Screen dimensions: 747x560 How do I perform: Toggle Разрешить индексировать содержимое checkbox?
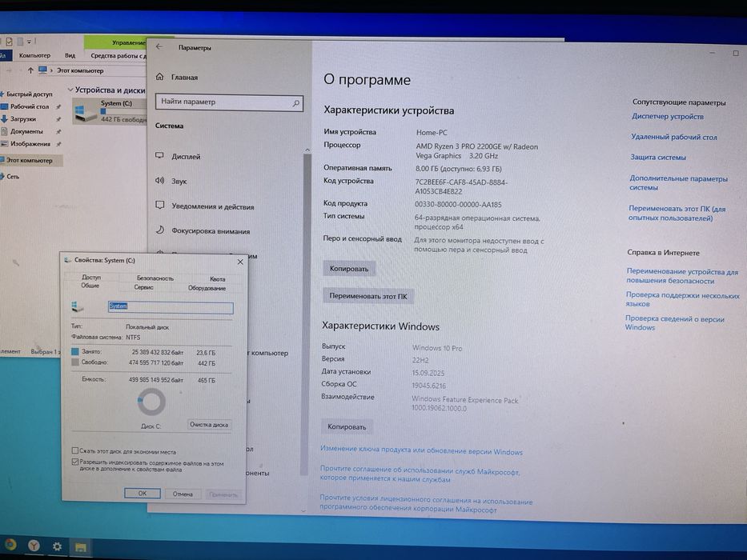pyautogui.click(x=74, y=462)
